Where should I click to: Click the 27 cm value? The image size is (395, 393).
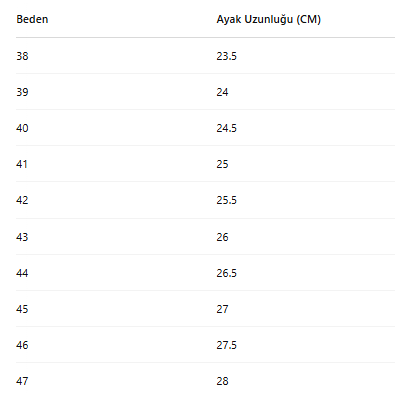pyautogui.click(x=222, y=309)
